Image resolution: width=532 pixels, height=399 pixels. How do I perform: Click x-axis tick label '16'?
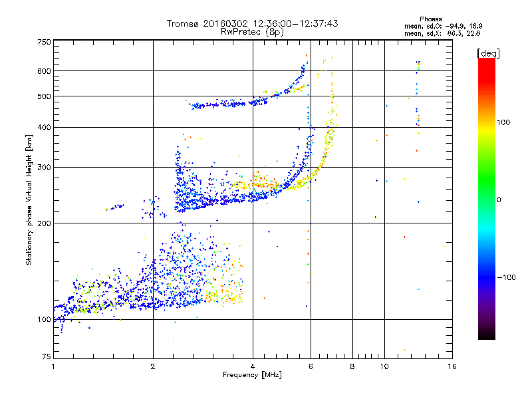452,366
